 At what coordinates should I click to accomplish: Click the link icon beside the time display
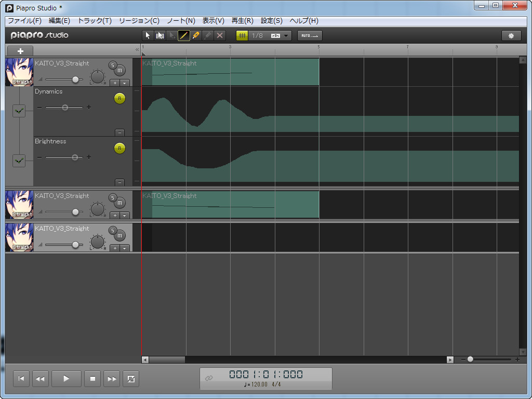click(x=209, y=378)
